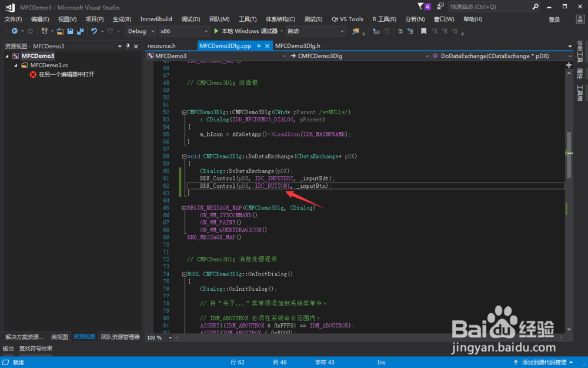Open the 100 % zoom dropdown

171,337
